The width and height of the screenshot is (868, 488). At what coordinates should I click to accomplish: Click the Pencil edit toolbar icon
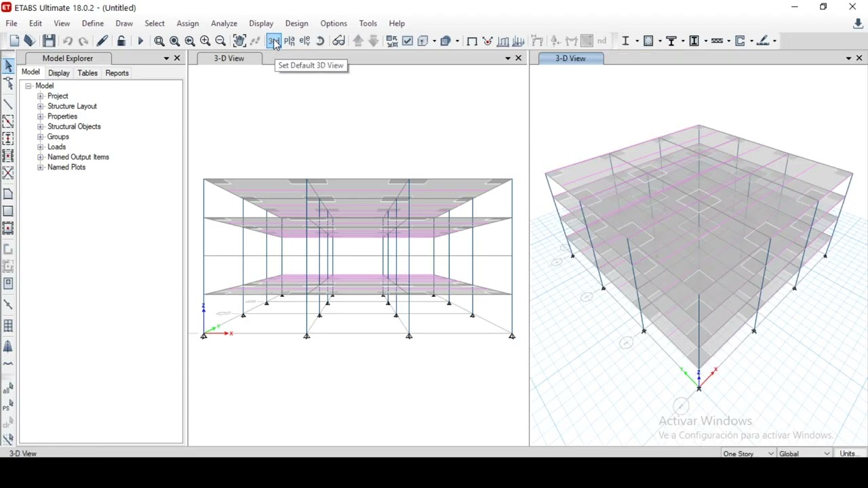click(x=102, y=41)
